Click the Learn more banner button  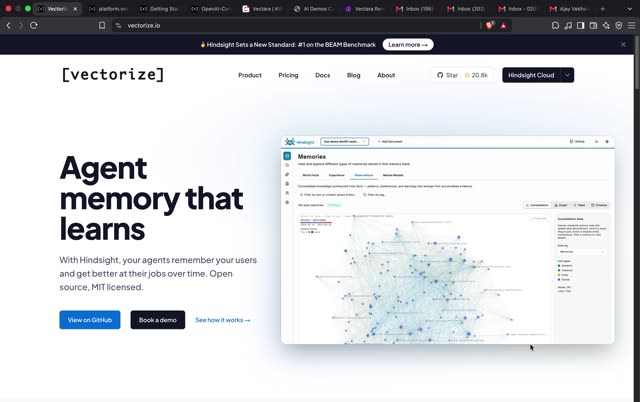tap(408, 44)
